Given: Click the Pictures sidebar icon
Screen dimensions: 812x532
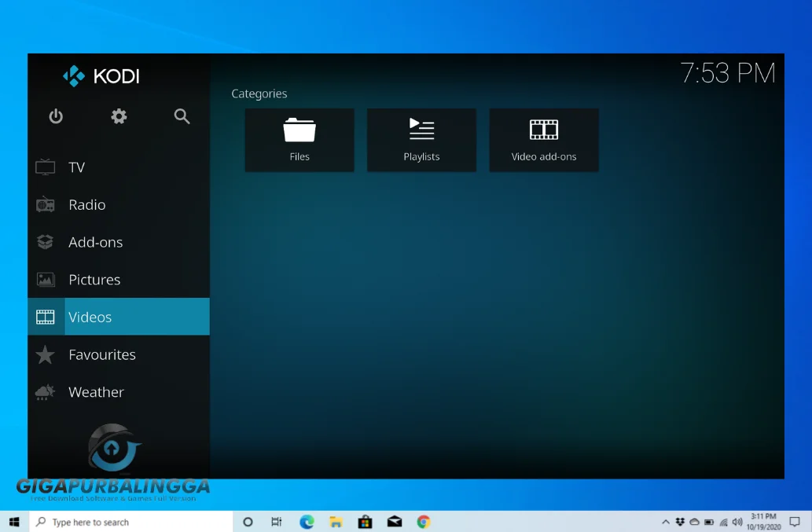Looking at the screenshot, I should pyautogui.click(x=45, y=279).
